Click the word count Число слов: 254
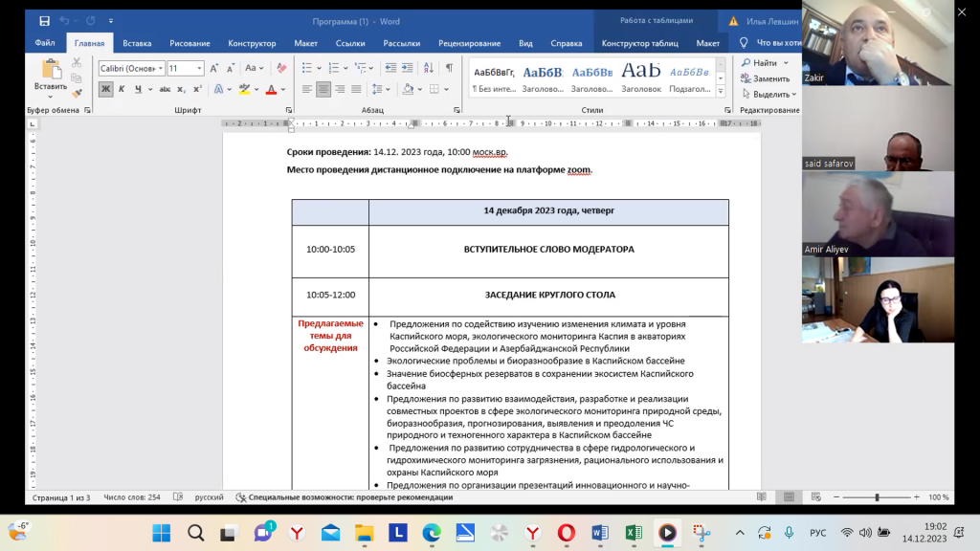980x551 pixels. (132, 497)
